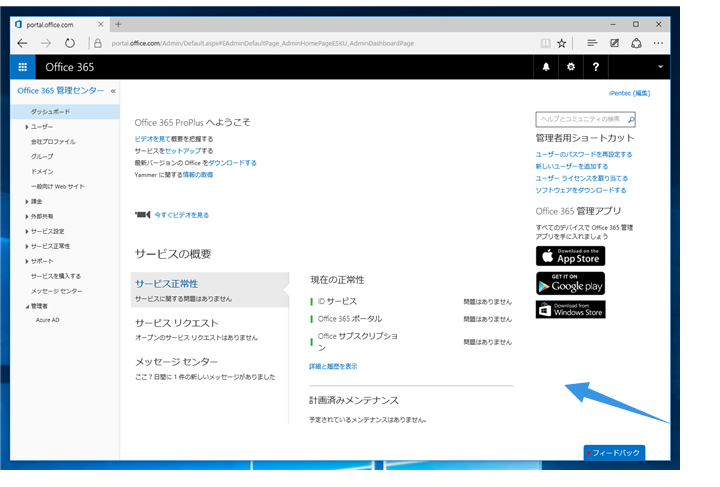Click ユーザー ライセンスを割り当てる shortcut
Screen dimensions: 720x487
582,179
